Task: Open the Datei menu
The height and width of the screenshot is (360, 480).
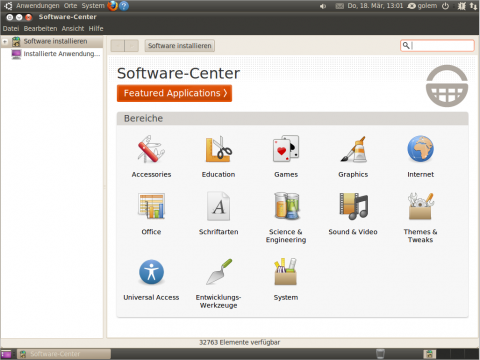Action: tap(11, 29)
